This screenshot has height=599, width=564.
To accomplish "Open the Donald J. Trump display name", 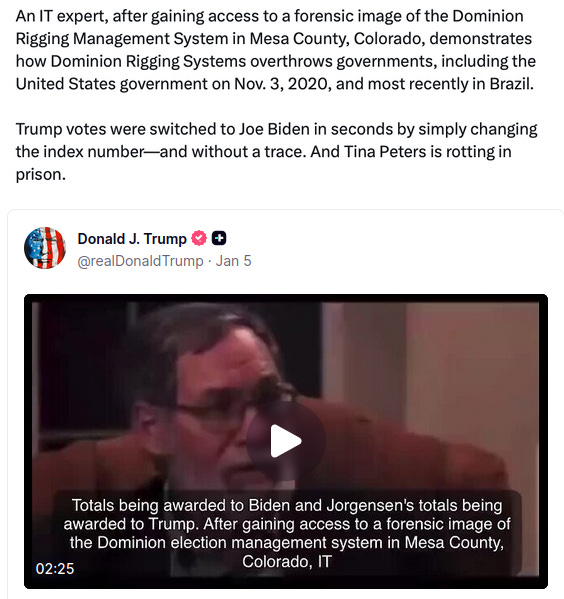I will (132, 239).
